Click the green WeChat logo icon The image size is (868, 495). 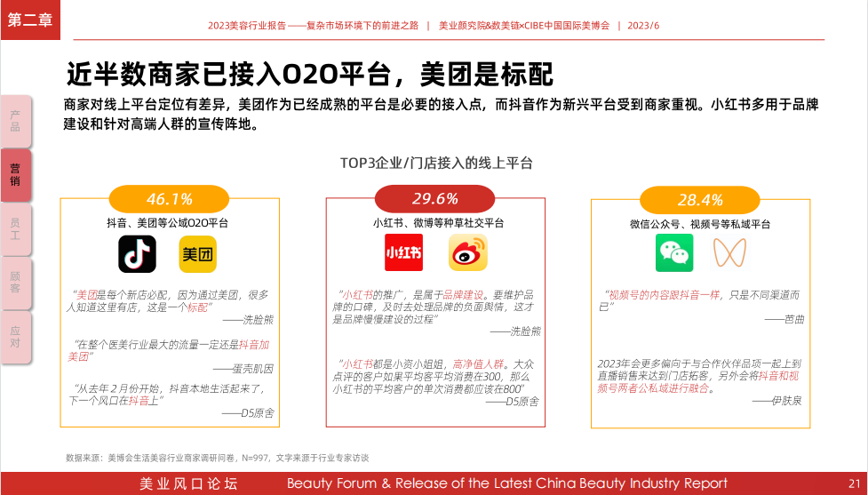pos(674,252)
